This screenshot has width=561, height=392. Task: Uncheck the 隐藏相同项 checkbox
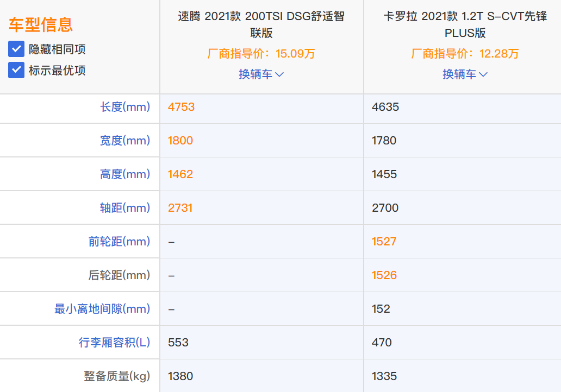click(x=16, y=49)
